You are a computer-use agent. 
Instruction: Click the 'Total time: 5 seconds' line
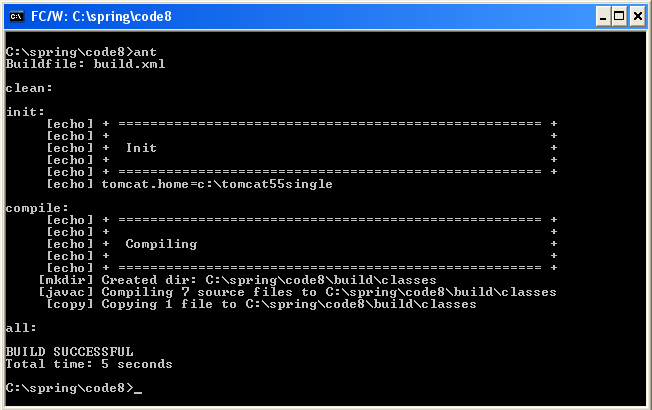point(89,364)
